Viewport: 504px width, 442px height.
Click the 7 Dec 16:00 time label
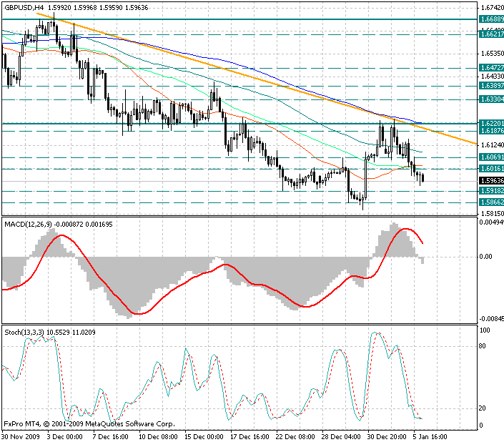pos(110,437)
